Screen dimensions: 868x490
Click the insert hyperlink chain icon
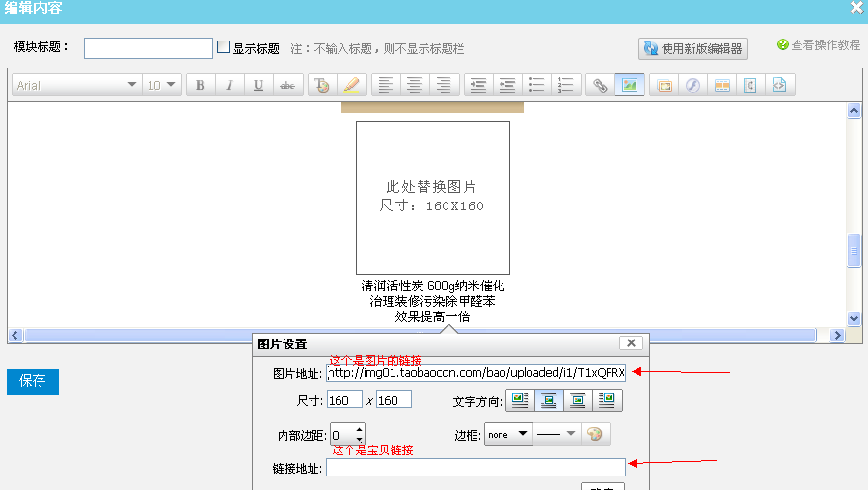click(x=600, y=85)
